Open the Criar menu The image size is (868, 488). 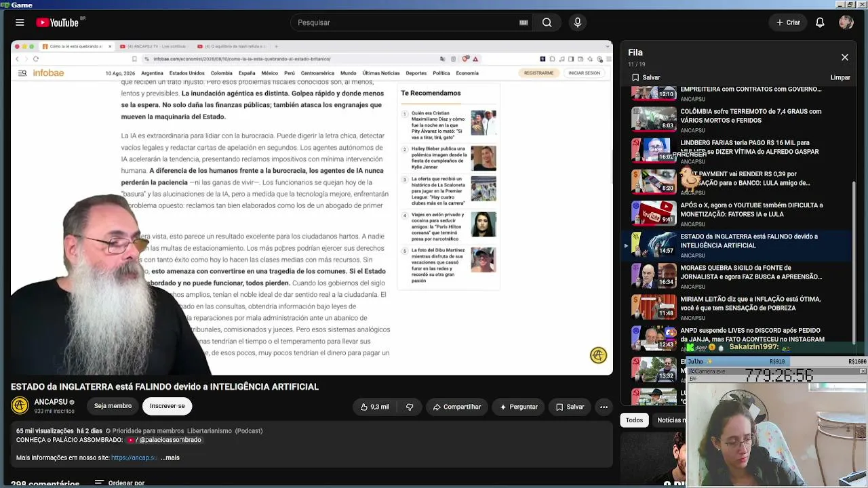pyautogui.click(x=788, y=22)
